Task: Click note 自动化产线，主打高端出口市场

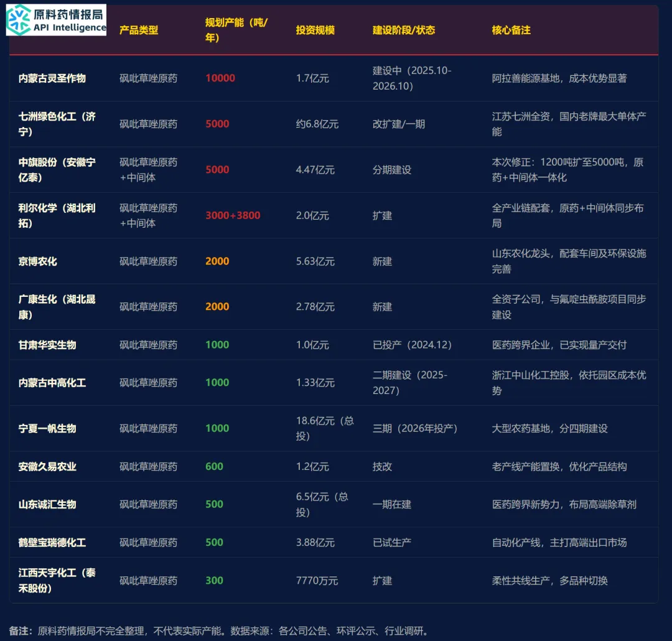Action: [559, 543]
